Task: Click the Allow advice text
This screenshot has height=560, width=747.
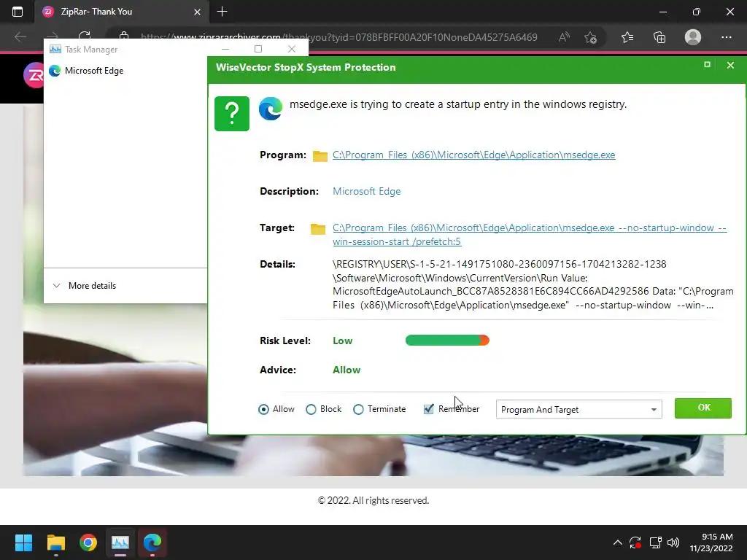Action: [347, 370]
